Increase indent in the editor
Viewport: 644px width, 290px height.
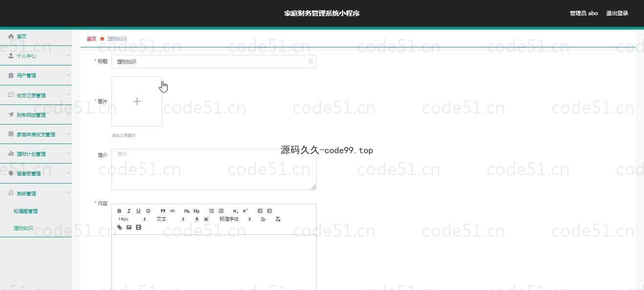point(269,211)
